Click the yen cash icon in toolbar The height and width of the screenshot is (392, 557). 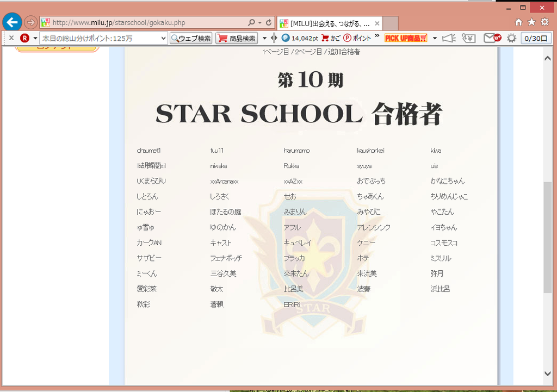[x=468, y=38]
